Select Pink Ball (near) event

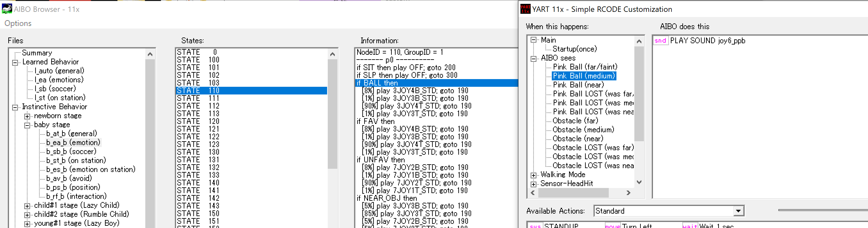pos(578,85)
